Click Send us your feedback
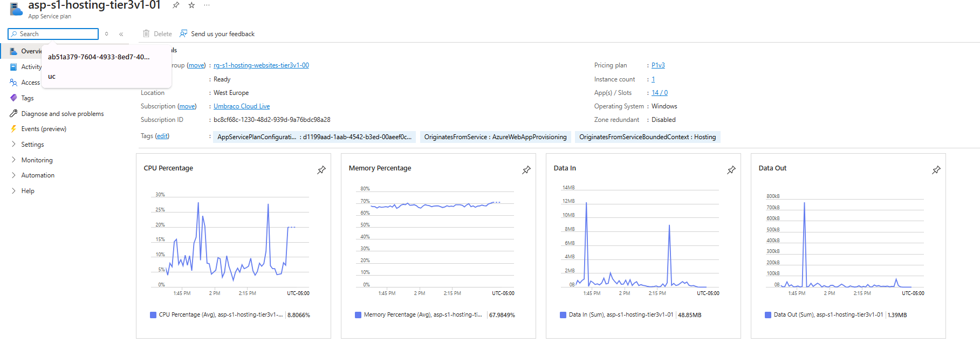 222,34
